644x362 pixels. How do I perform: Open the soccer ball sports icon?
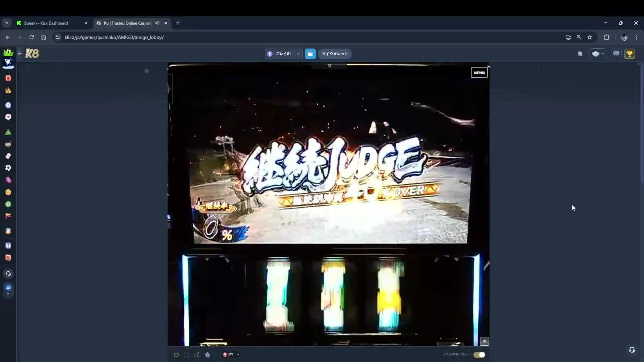point(8,168)
